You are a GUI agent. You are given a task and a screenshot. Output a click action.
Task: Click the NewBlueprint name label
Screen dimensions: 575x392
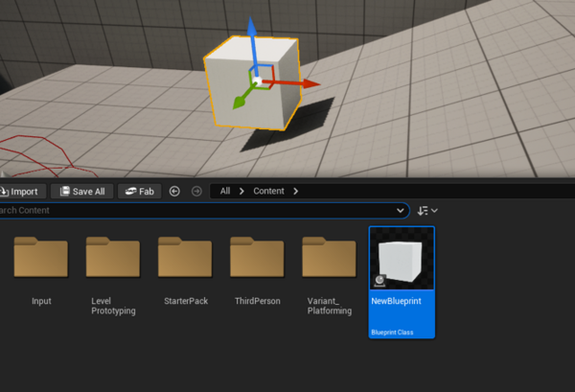coord(396,301)
